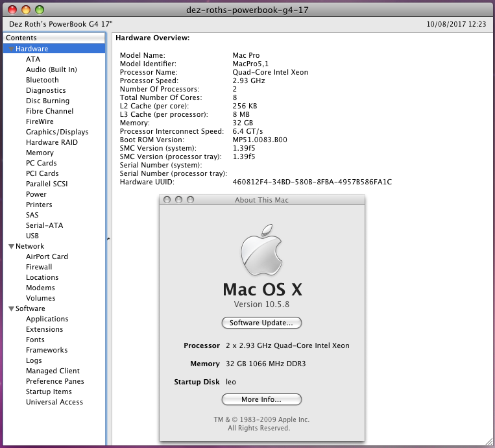The image size is (495, 448).
Task: Select Extensions under Software
Action: point(44,329)
